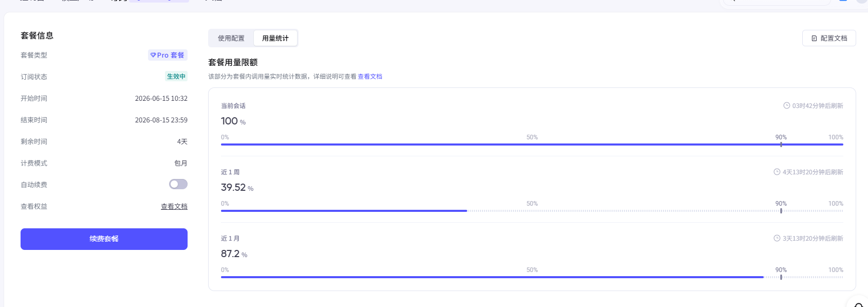
Task: Click the clock icon beside 4天13时20分钟后刷新
Action: [x=777, y=172]
